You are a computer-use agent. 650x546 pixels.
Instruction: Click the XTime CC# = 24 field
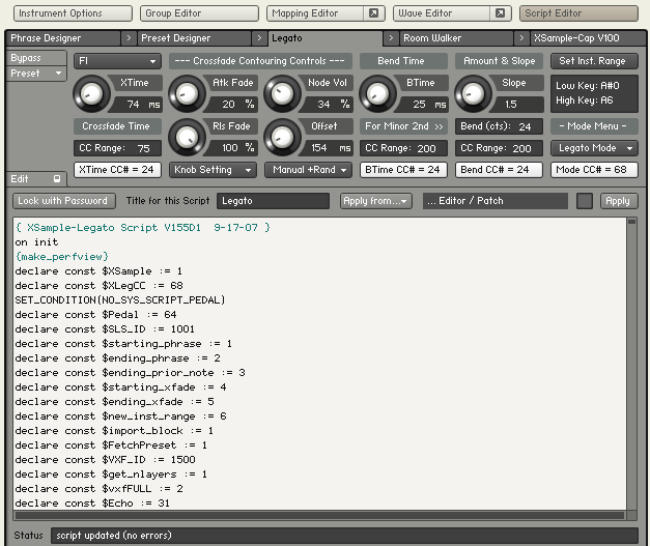click(x=117, y=170)
